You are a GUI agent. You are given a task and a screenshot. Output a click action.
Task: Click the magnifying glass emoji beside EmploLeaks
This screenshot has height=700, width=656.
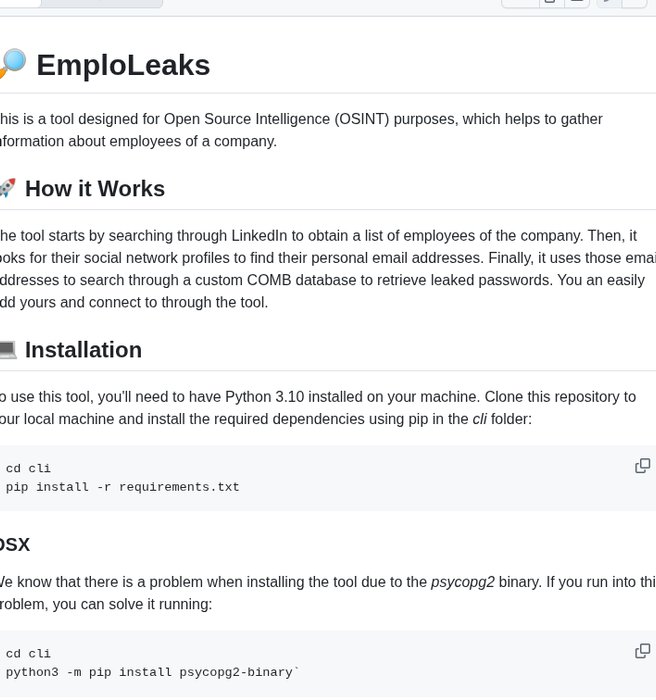[13, 64]
